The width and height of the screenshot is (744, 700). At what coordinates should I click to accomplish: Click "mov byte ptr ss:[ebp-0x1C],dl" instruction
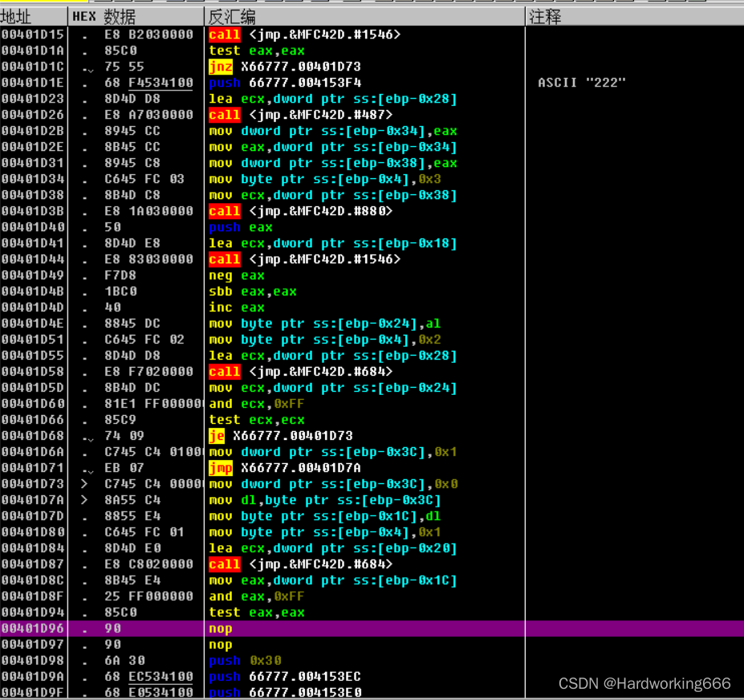(x=324, y=516)
